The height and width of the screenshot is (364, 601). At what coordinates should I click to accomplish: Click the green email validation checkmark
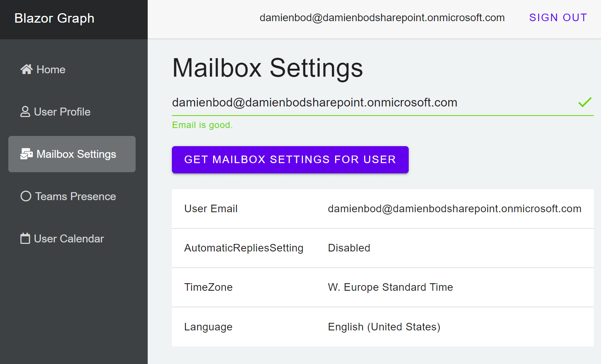(x=584, y=102)
